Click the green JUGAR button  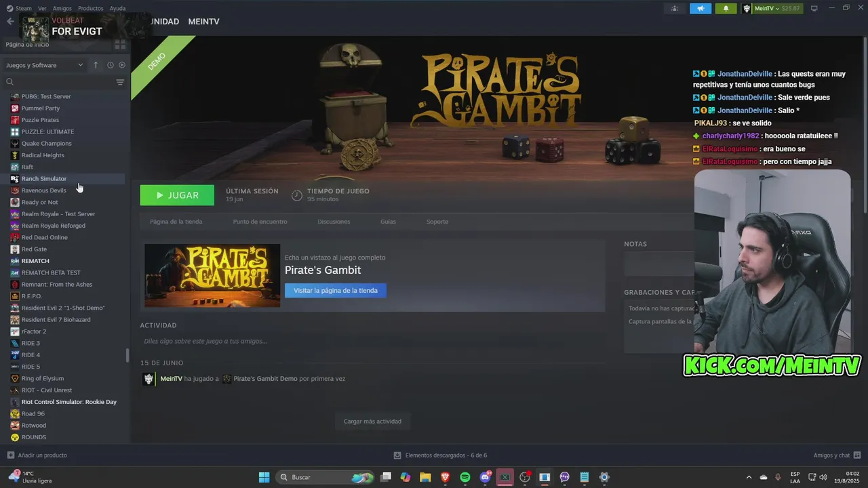tap(177, 195)
